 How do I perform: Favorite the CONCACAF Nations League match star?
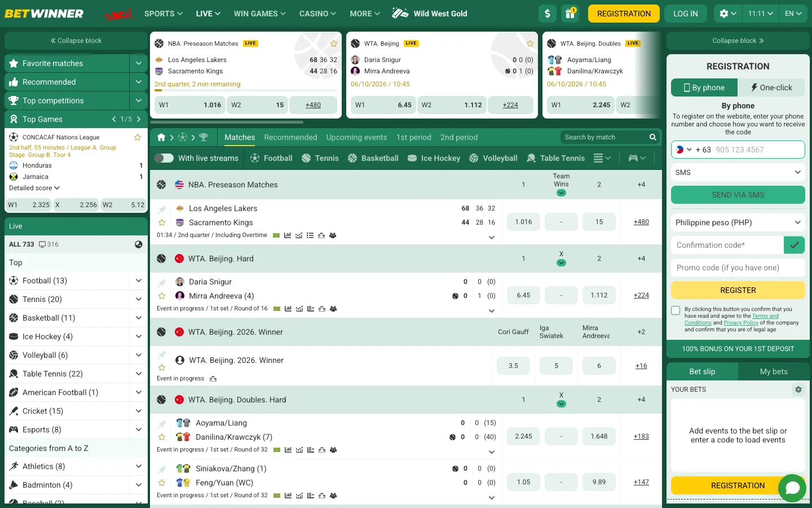pos(138,137)
